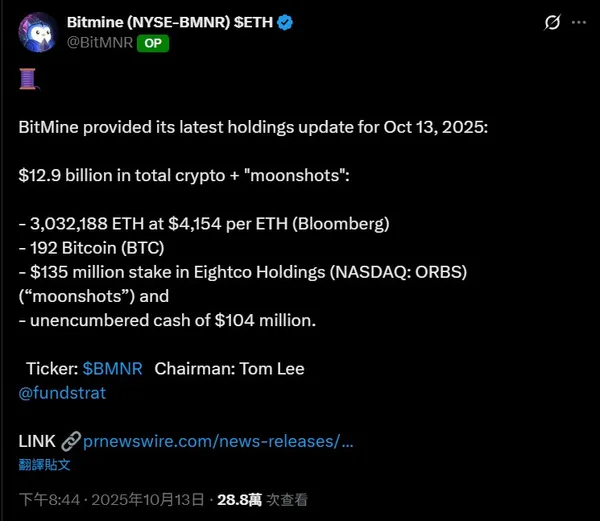
Task: Open the 下午8:44 · 2025年10月13日 timestamp
Action: (111, 499)
